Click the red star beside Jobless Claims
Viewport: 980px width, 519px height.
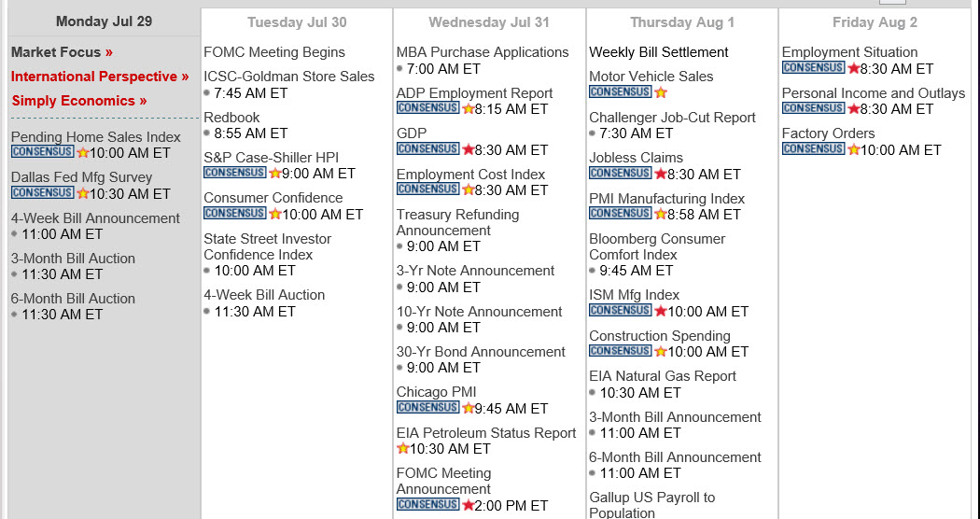coord(661,174)
